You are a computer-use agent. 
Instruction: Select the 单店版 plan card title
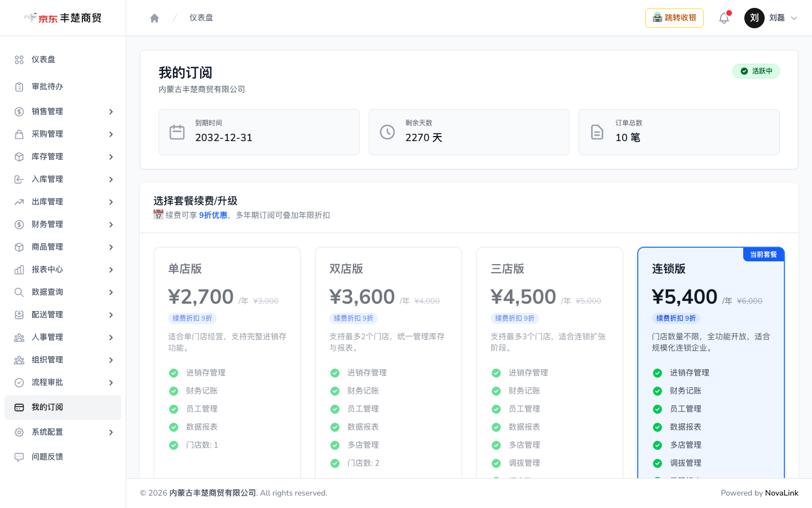click(185, 269)
